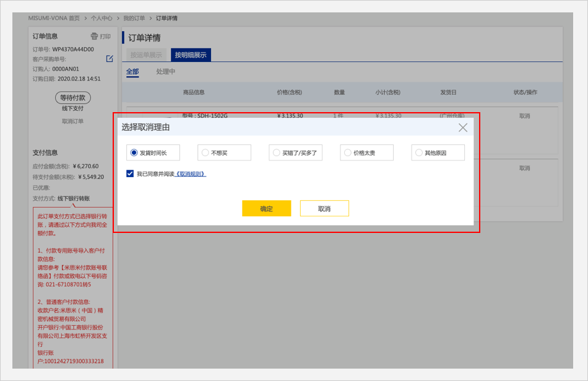Choose 价格太贵 as cancel reason
The height and width of the screenshot is (381, 588).
coord(347,153)
